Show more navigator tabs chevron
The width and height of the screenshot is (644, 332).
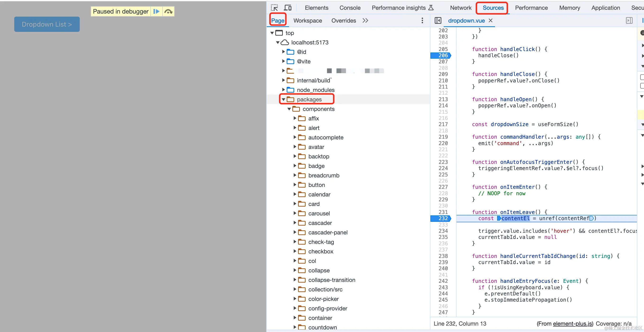pyautogui.click(x=365, y=20)
